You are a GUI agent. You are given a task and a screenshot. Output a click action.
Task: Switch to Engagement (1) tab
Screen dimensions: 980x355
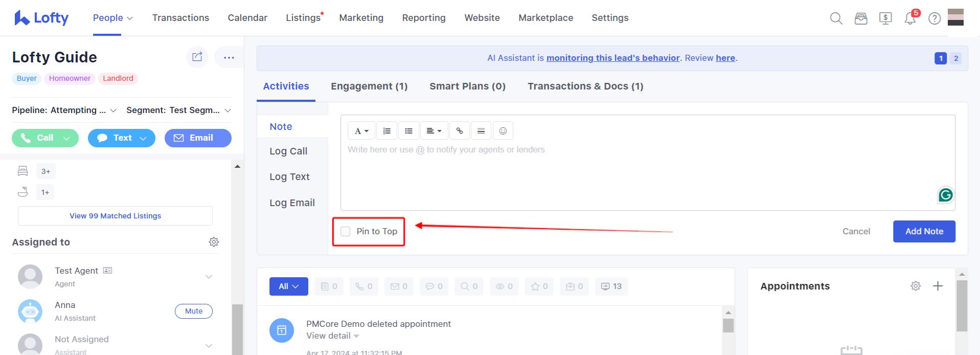369,86
